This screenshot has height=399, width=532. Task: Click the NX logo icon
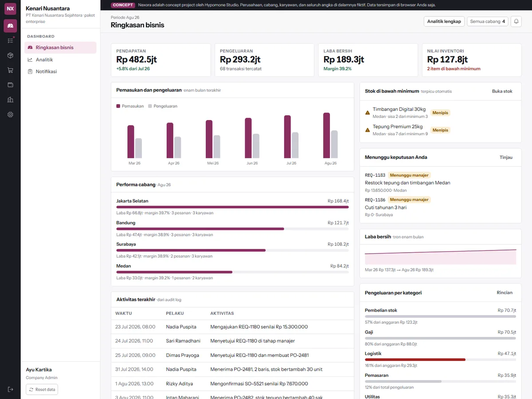point(10,8)
